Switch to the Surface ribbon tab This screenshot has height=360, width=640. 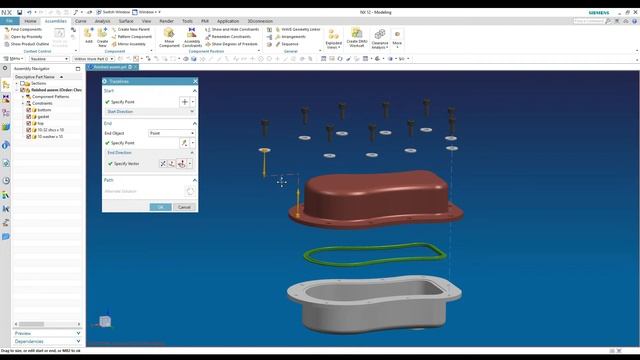click(126, 21)
